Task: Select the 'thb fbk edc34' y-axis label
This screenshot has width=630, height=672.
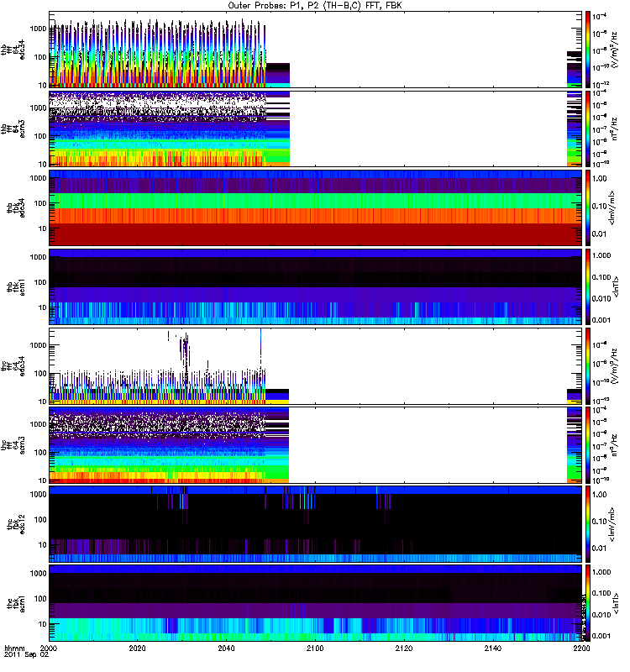Action: 16,207
